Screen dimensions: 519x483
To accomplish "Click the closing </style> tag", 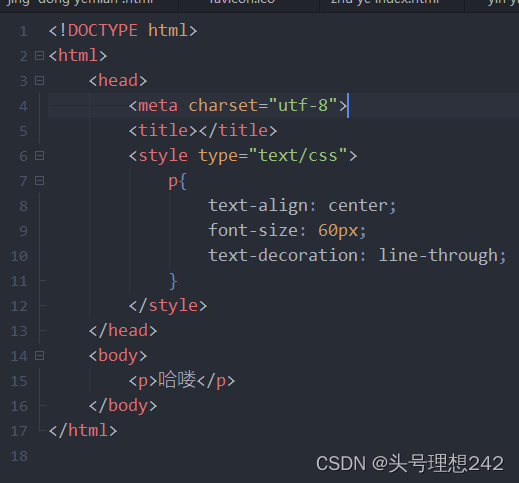I will pos(168,306).
